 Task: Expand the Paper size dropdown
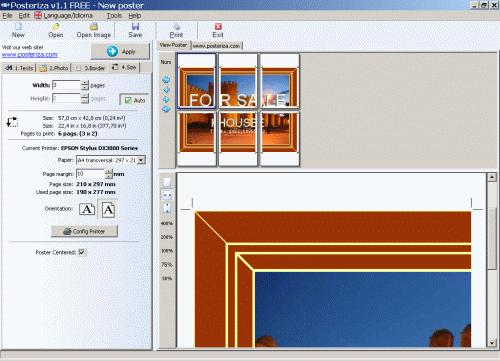pos(141,160)
